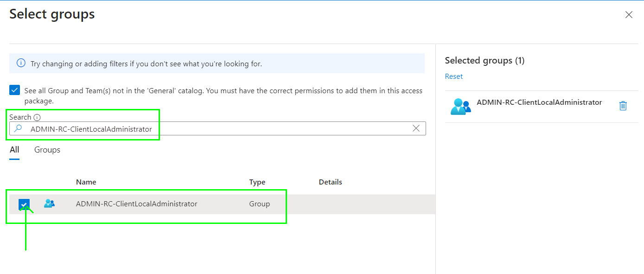The height and width of the screenshot is (274, 644).
Task: Click the Reset link under Selected groups
Action: coord(453,76)
